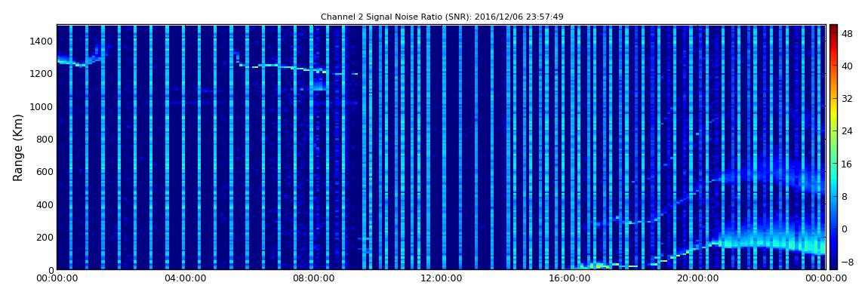Click the y-axis tick label '1200'
The image size is (868, 307).
coord(42,74)
